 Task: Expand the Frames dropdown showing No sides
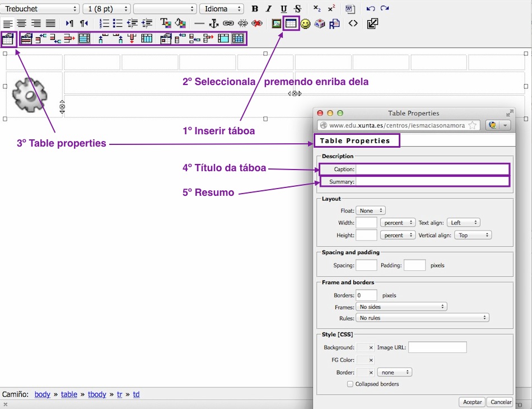(401, 307)
